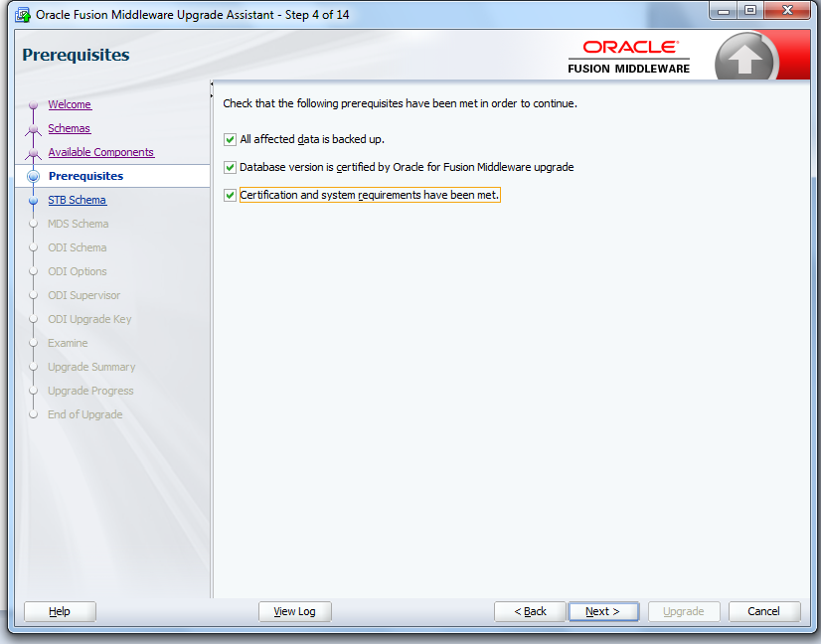Click the Upgrade Summary step
This screenshot has height=644, width=821.
(91, 367)
